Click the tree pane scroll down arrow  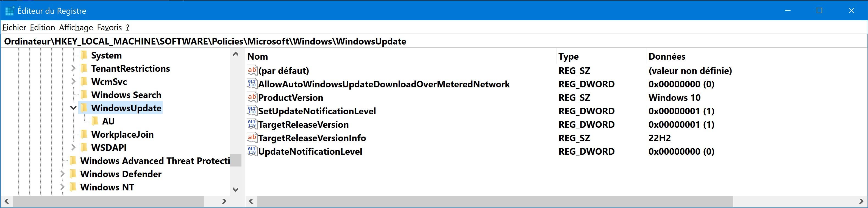(x=236, y=190)
